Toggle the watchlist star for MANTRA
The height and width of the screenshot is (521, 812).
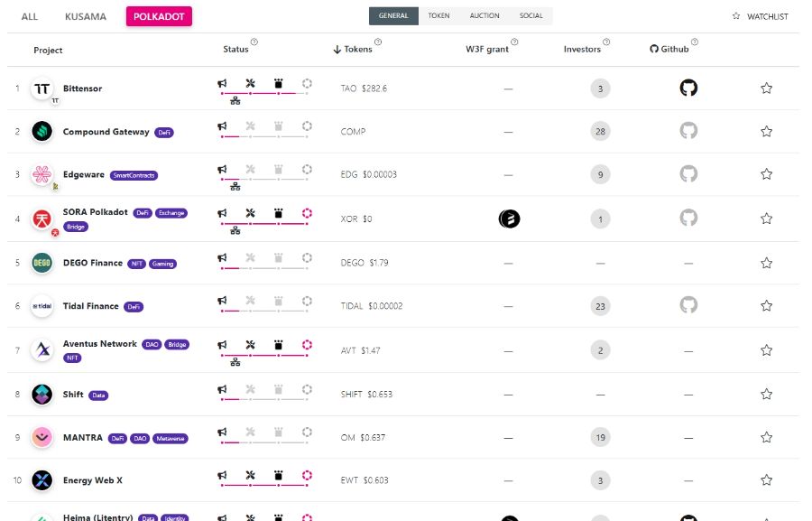coord(766,437)
